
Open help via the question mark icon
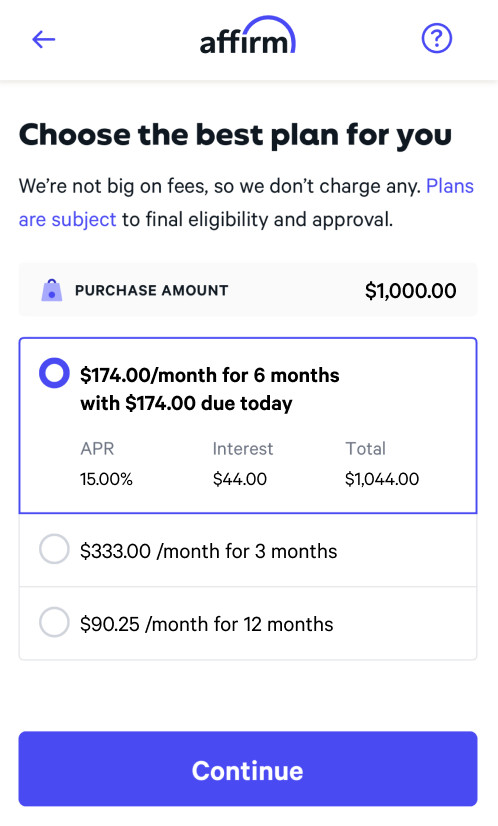[436, 38]
